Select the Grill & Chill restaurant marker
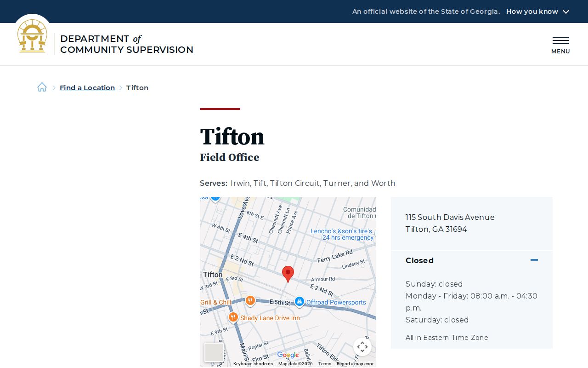 pos(250,301)
